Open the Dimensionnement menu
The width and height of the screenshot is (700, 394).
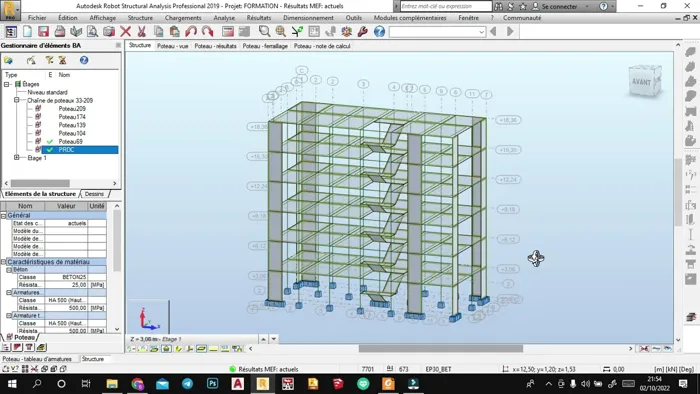308,18
